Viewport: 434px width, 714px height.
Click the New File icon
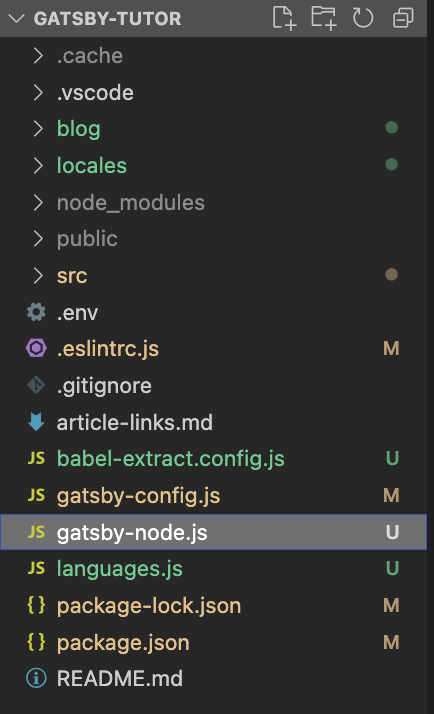click(x=284, y=19)
